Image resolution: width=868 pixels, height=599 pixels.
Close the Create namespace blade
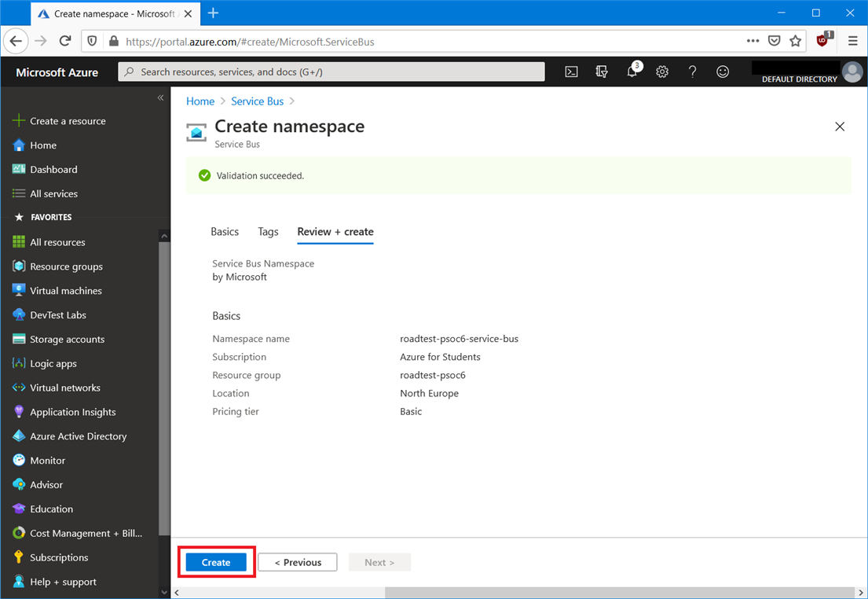[840, 127]
